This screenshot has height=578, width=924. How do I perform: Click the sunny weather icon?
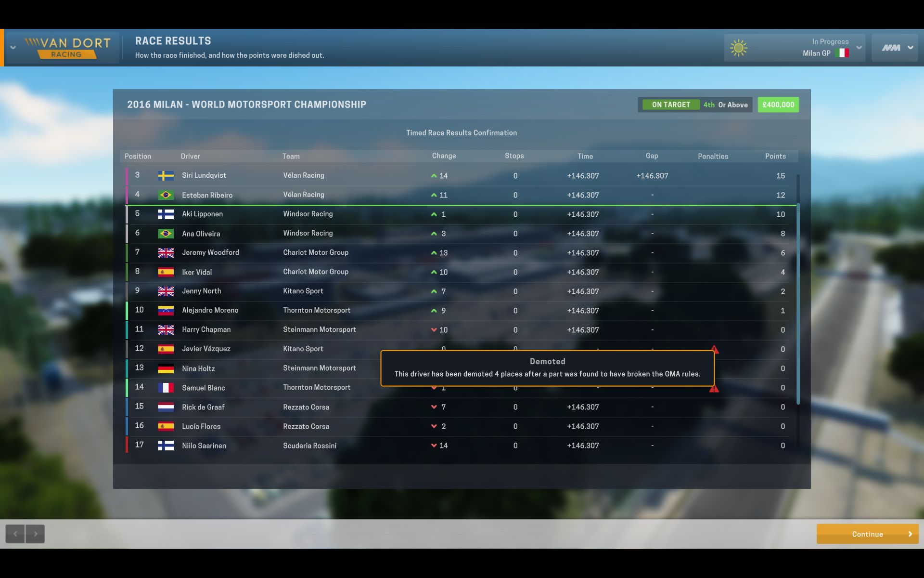click(x=738, y=48)
